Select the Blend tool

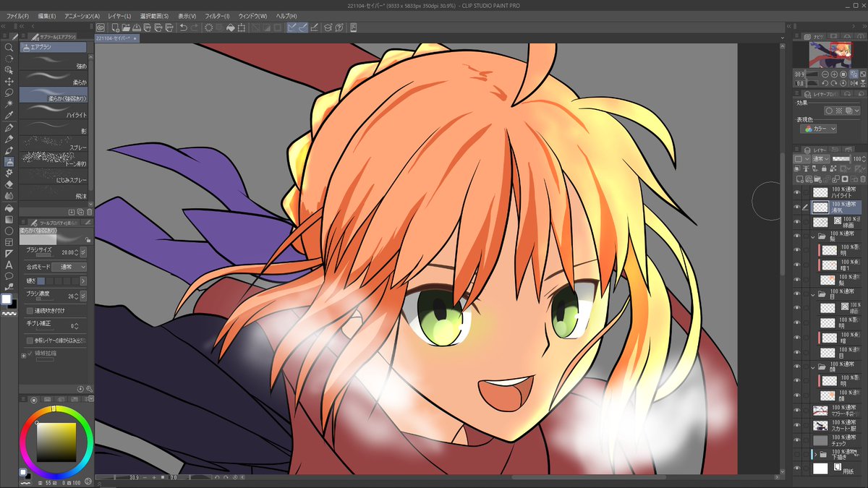(9, 196)
